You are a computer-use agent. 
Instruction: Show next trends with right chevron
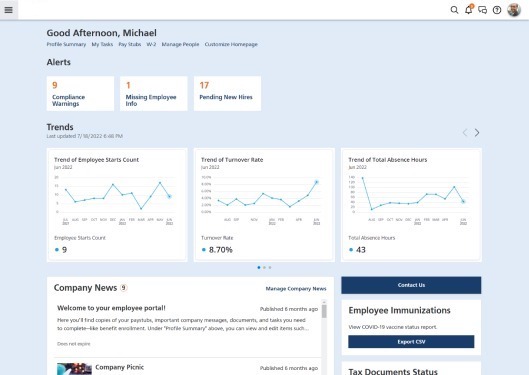click(x=477, y=133)
